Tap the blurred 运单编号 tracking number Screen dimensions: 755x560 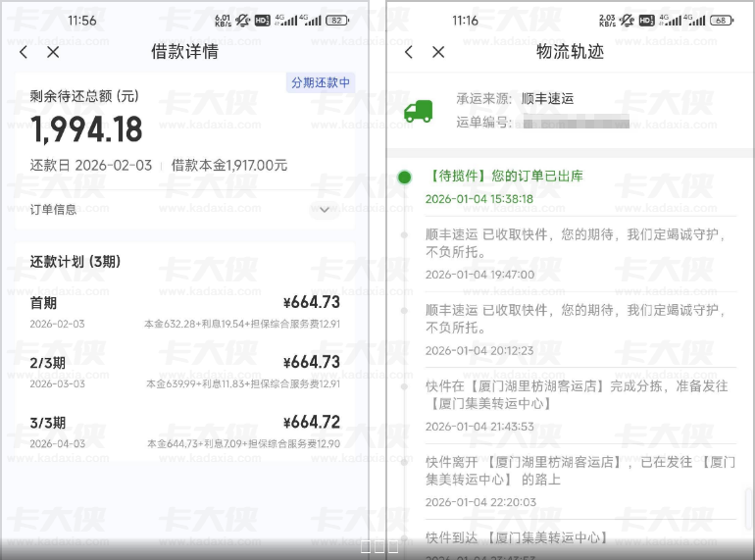tap(576, 122)
